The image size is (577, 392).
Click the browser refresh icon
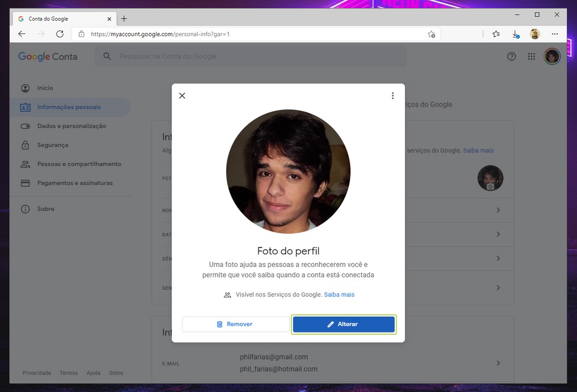coord(59,34)
